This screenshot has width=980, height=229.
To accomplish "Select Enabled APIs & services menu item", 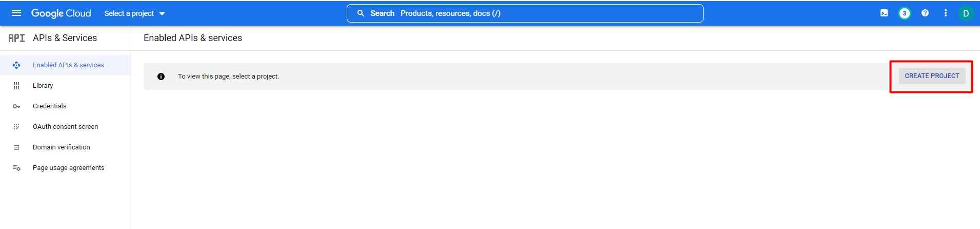I will pyautogui.click(x=68, y=65).
